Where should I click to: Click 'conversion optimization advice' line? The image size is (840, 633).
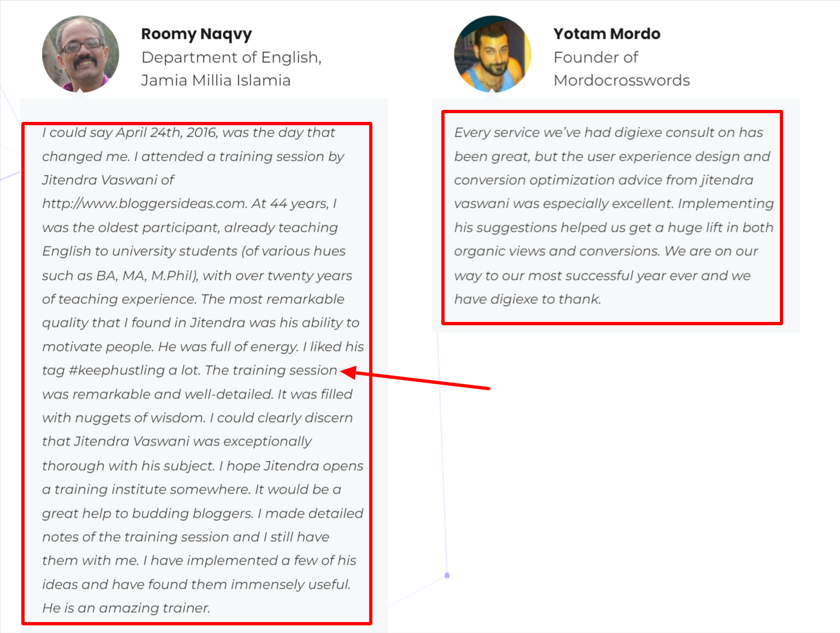[604, 180]
